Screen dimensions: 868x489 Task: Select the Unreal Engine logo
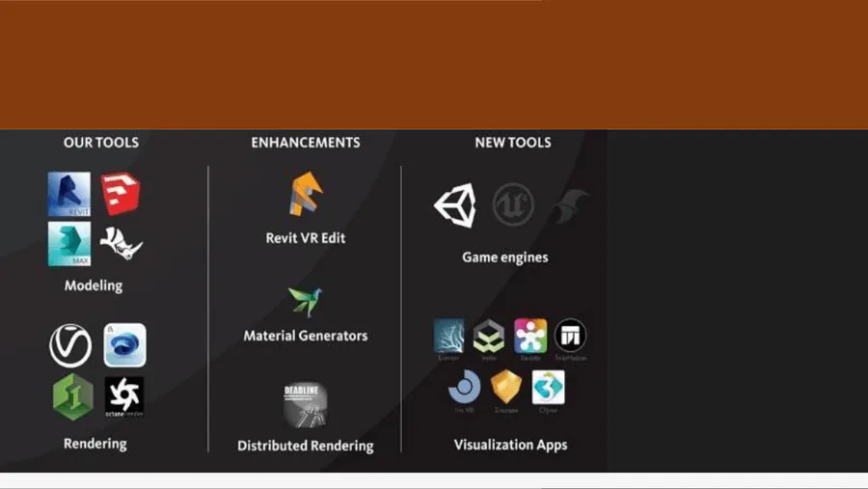tap(513, 204)
